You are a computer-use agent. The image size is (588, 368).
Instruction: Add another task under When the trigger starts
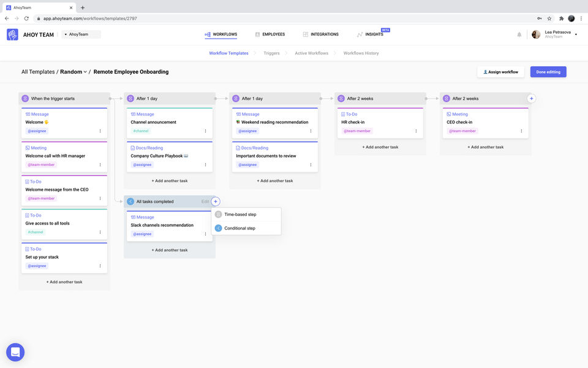[64, 282]
